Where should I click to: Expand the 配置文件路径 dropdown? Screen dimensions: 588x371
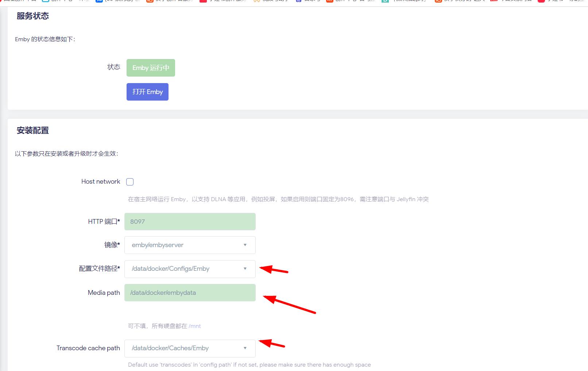pyautogui.click(x=190, y=269)
